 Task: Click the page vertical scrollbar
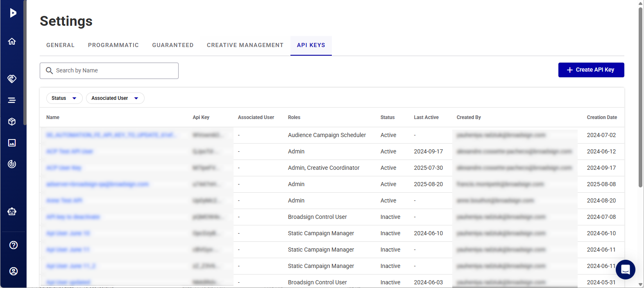(640, 98)
